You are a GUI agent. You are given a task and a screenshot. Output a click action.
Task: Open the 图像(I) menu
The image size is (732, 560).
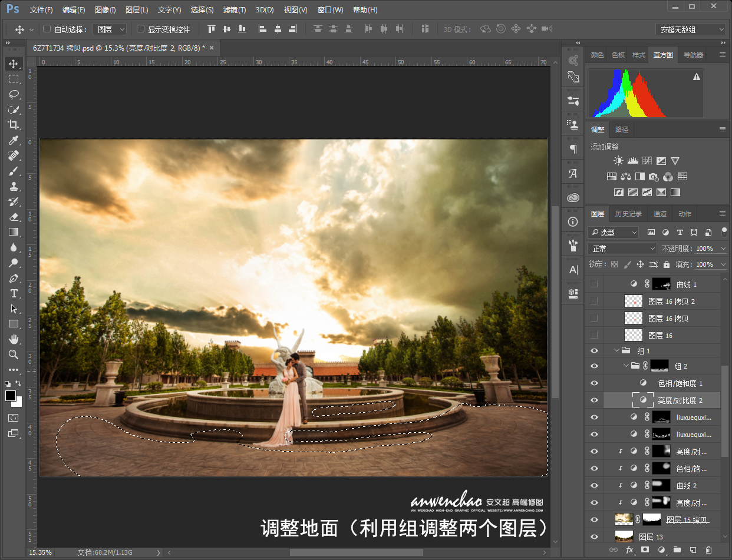105,10
